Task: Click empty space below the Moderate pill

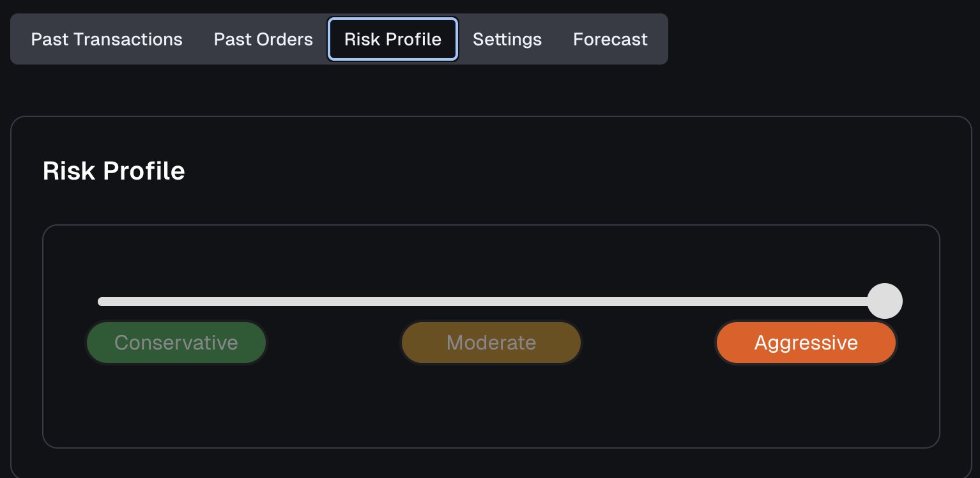Action: pos(491,403)
